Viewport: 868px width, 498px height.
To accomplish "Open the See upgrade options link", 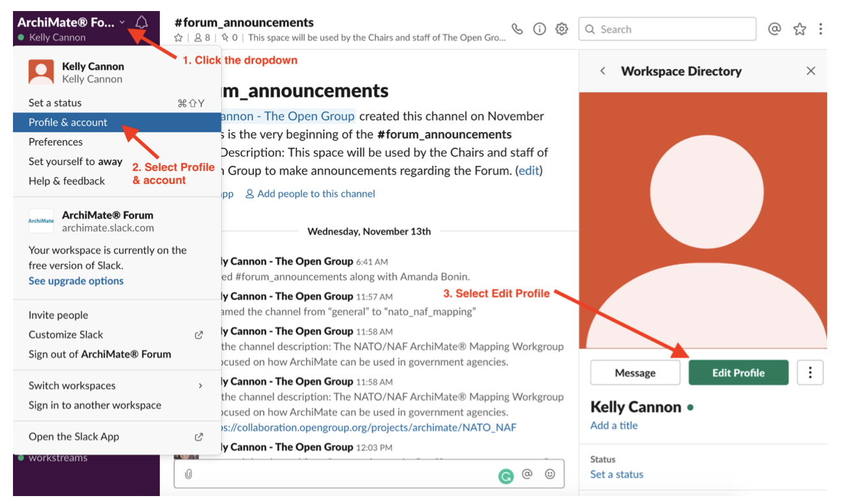I will tap(76, 280).
